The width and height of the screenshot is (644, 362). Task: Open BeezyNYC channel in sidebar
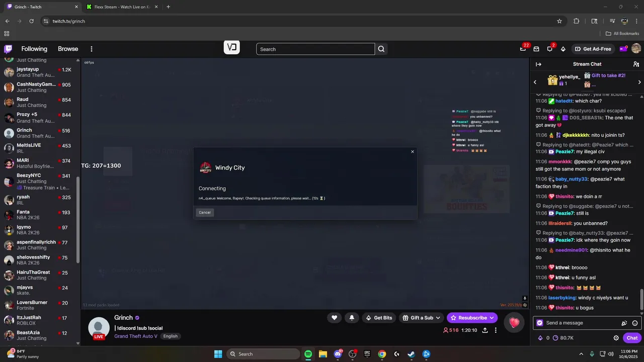[38, 181]
